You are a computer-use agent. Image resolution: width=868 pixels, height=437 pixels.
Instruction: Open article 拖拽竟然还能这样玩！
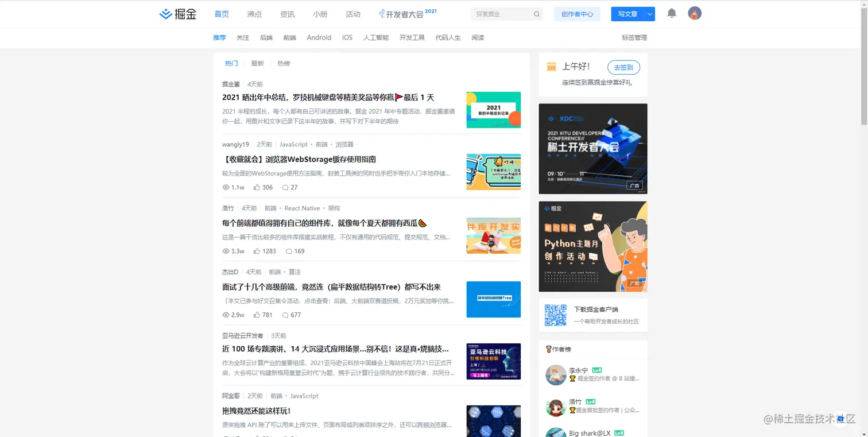click(x=257, y=411)
